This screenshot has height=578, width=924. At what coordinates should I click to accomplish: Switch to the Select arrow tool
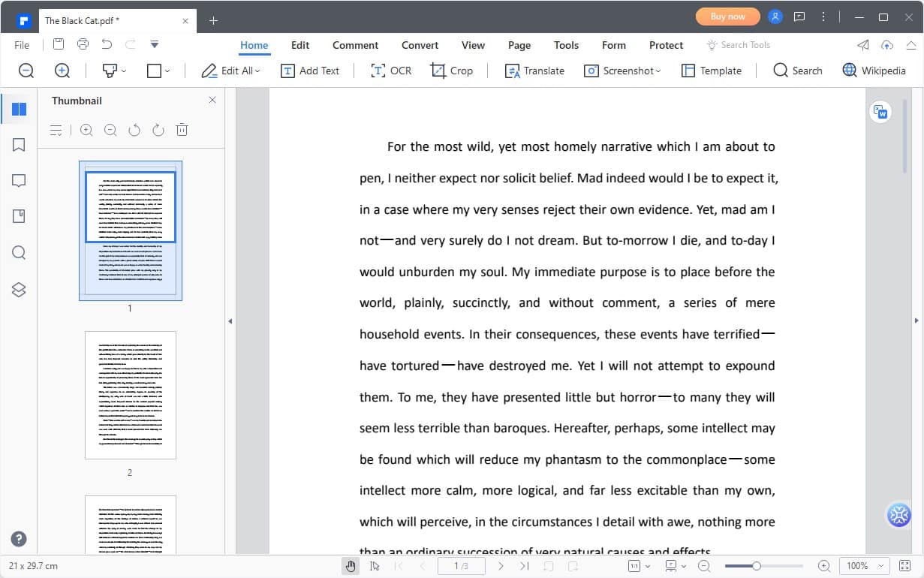click(x=375, y=566)
